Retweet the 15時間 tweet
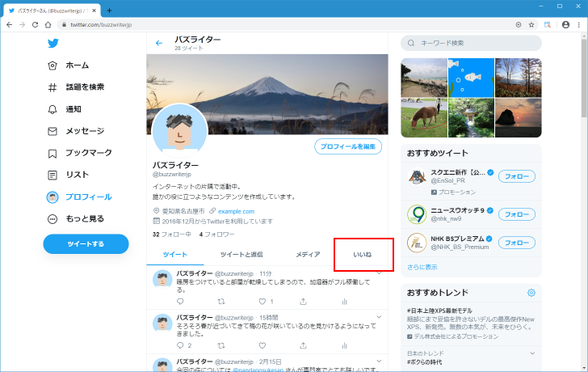The image size is (588, 372). [221, 345]
